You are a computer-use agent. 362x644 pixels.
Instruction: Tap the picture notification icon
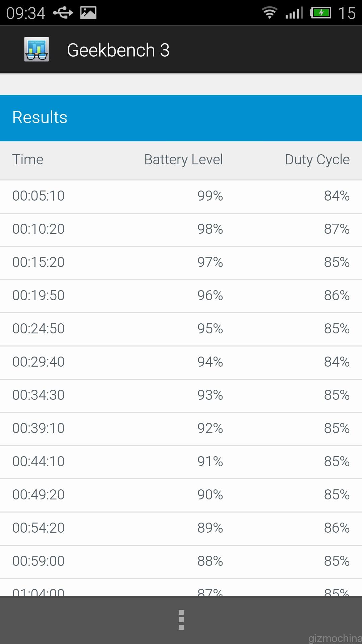88,13
